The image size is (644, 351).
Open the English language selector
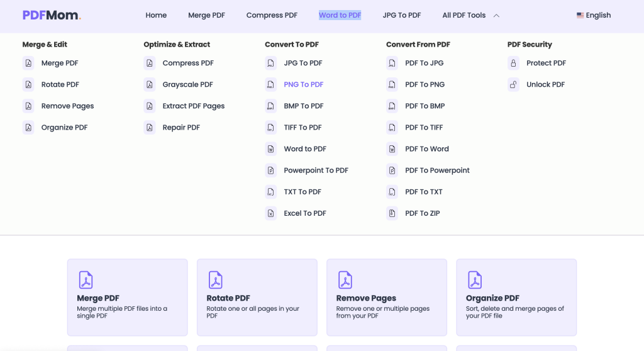(x=593, y=15)
